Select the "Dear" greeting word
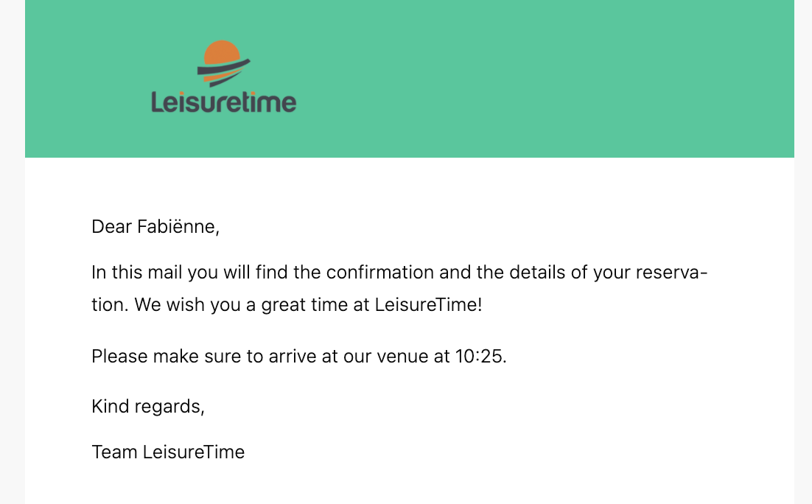This screenshot has width=812, height=504. (x=111, y=226)
